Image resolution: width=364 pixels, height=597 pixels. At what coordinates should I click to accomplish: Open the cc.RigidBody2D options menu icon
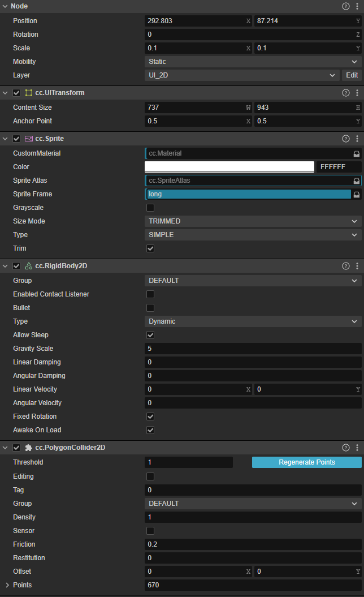357,266
